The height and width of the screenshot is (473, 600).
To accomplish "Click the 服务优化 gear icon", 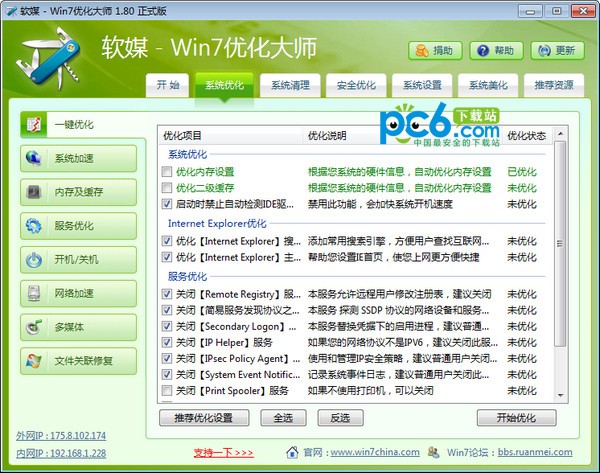I will pyautogui.click(x=34, y=225).
